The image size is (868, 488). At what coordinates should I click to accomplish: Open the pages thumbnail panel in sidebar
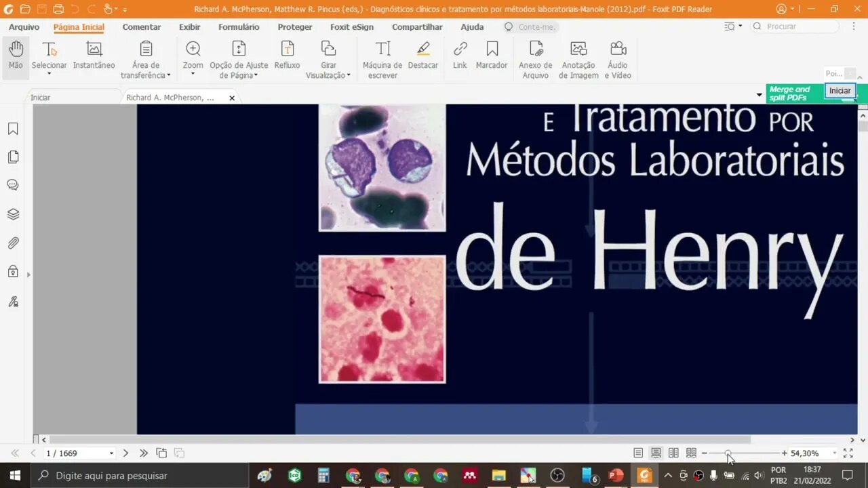(x=13, y=157)
